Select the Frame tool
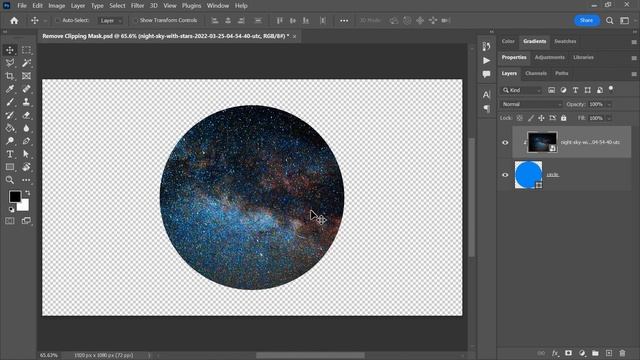Screen dimensions: 640x360 [x=26, y=76]
